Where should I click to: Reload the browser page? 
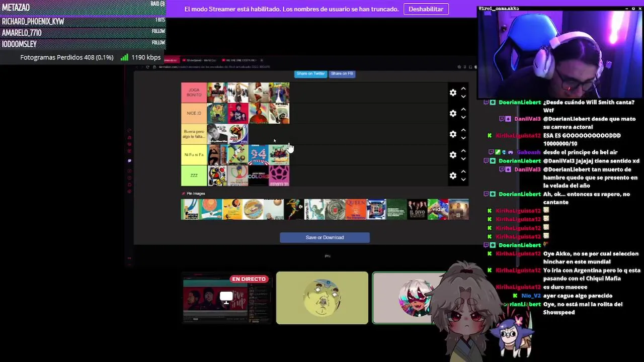click(147, 67)
